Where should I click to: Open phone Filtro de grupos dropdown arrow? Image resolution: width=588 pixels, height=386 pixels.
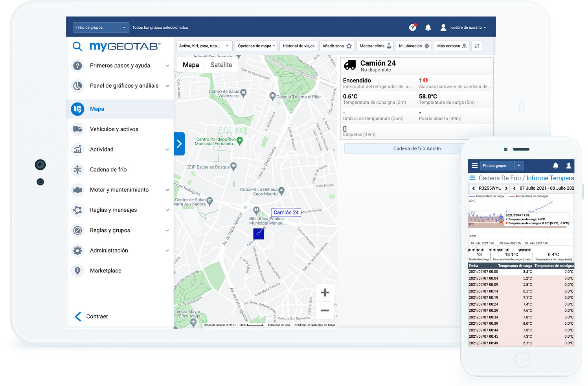click(519, 166)
